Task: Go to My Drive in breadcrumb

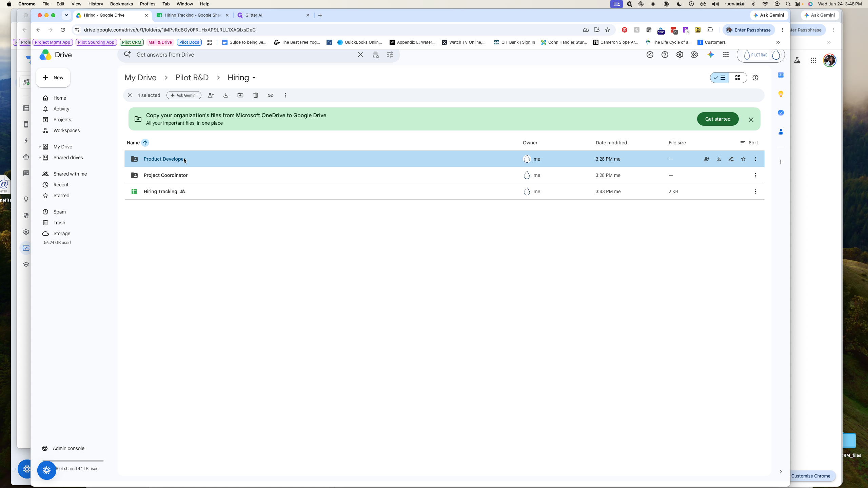Action: tap(140, 78)
